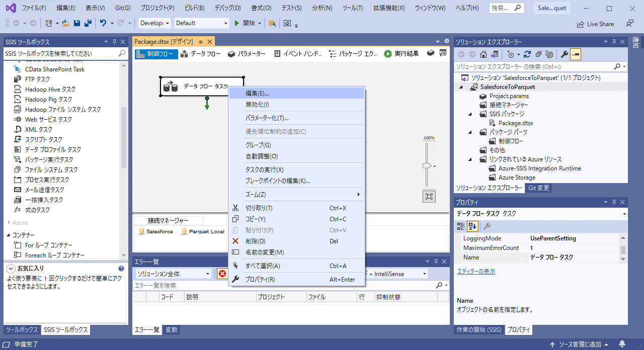Click the open file folder icon
This screenshot has width=644, height=350.
pos(65,23)
